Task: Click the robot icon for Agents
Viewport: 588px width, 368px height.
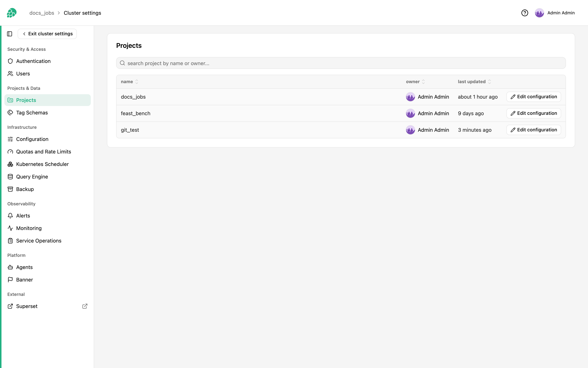Action: tap(10, 267)
